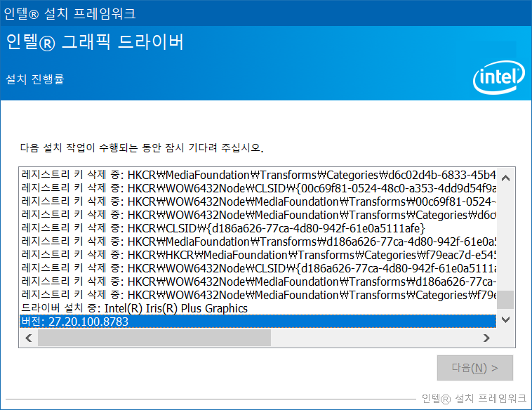Click the vertical scrollbar thumb in the log list
Viewport: 532px width, 410px height.
click(505, 299)
